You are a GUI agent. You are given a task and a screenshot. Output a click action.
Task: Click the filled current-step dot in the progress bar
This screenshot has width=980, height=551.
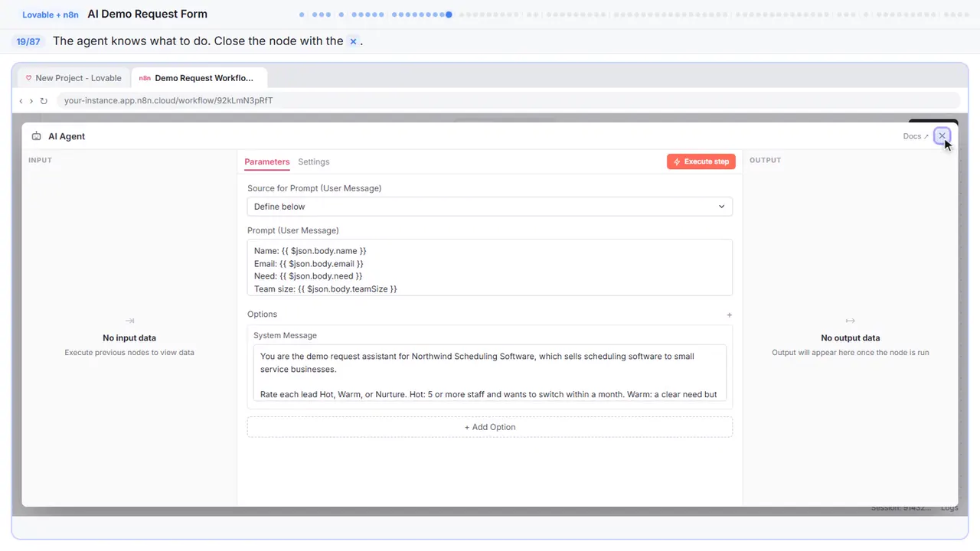[449, 14]
